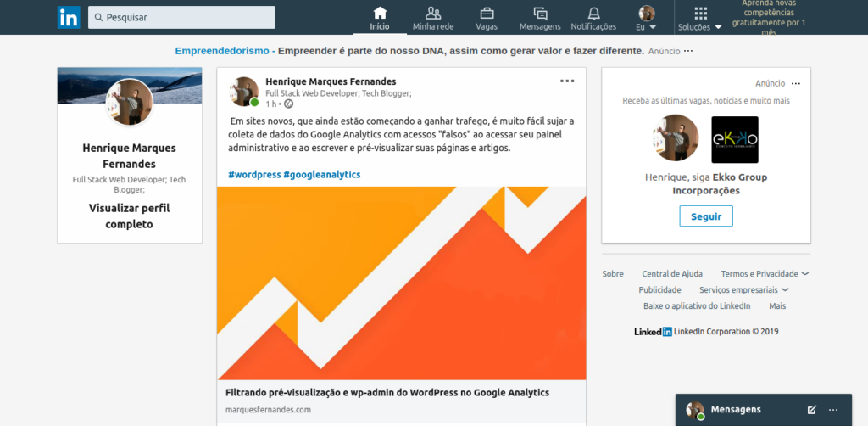
Task: Click the footer LinkedIn wordmark logo
Action: click(x=654, y=332)
